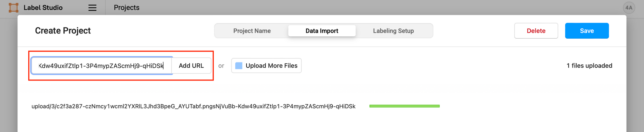Click the blue upload icon
Viewport: 644px width, 132px height.
(239, 66)
